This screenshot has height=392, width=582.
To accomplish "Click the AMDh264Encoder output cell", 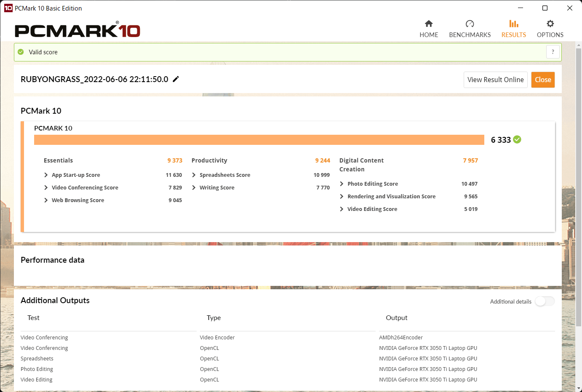I will point(401,337).
